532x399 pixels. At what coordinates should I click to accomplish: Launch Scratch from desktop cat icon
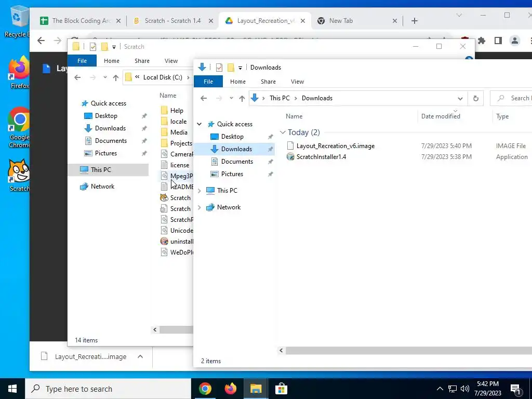coord(19,175)
